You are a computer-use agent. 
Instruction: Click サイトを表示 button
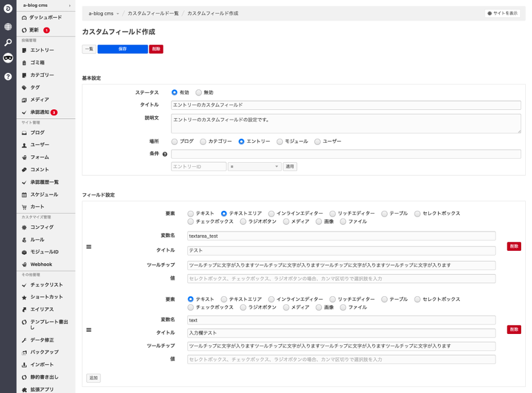502,13
